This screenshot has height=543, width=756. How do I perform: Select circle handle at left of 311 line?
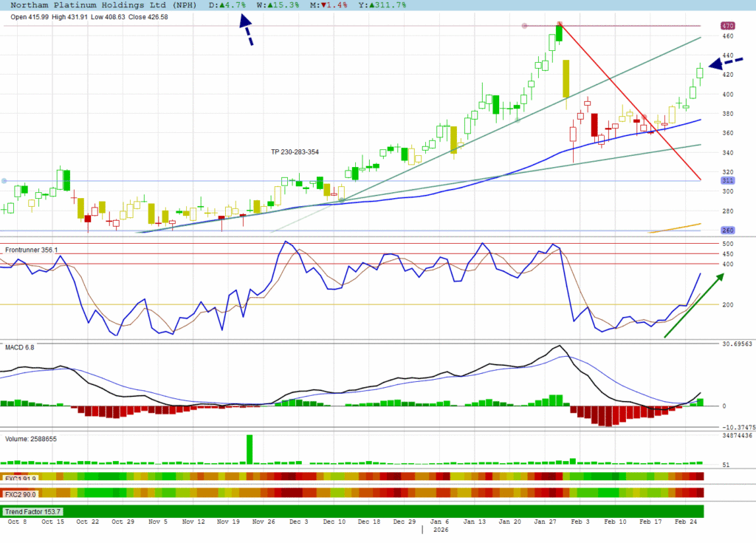point(4,181)
